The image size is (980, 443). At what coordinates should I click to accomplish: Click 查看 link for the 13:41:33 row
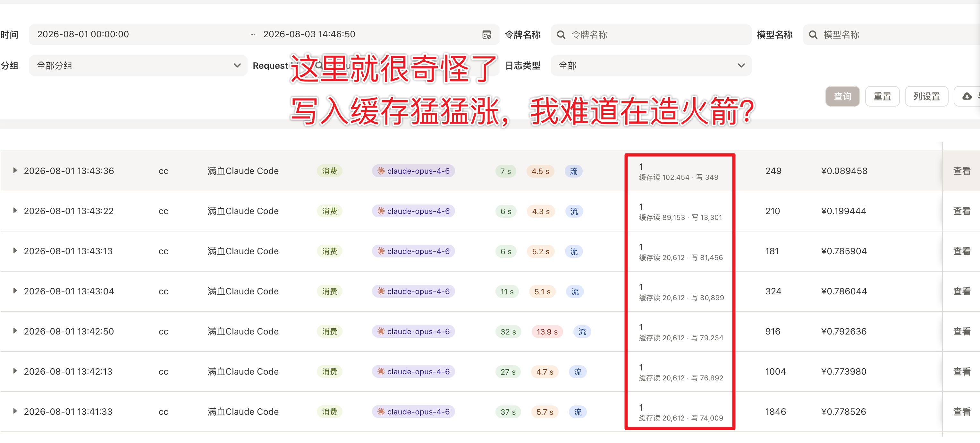(x=961, y=412)
